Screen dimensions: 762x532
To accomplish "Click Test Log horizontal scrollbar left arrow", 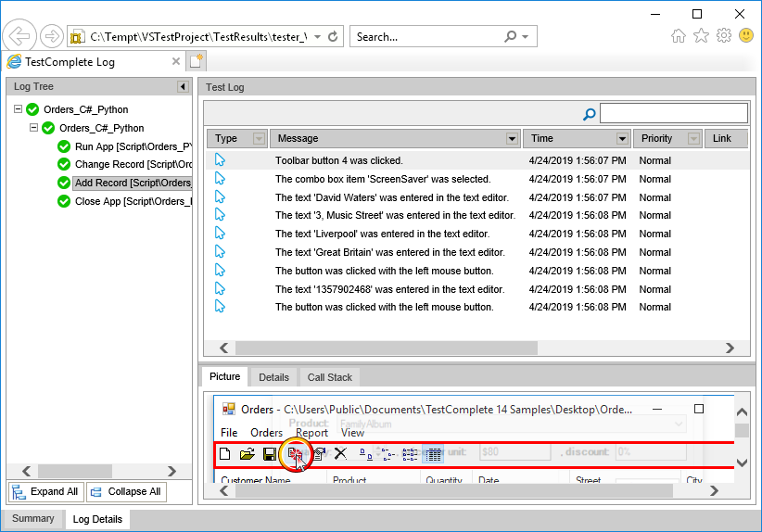I will 224,348.
